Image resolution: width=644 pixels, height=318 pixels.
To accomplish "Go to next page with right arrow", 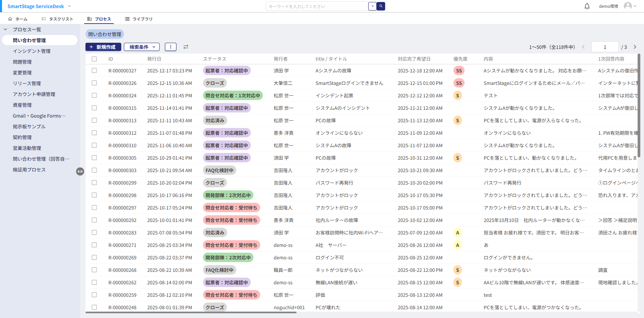I will tap(635, 47).
